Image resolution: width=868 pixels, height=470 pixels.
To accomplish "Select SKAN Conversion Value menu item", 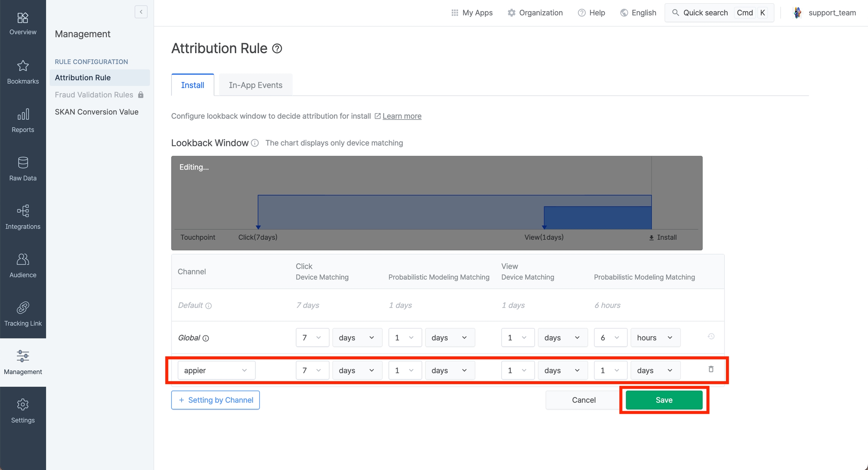I will click(96, 112).
